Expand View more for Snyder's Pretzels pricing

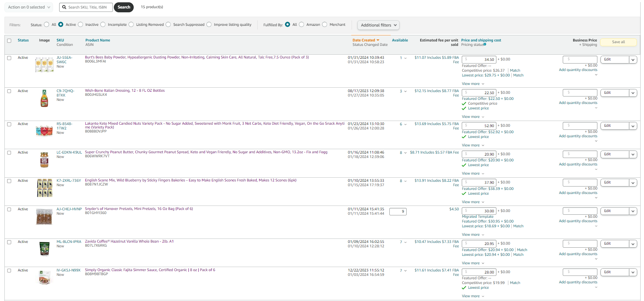[x=473, y=235]
